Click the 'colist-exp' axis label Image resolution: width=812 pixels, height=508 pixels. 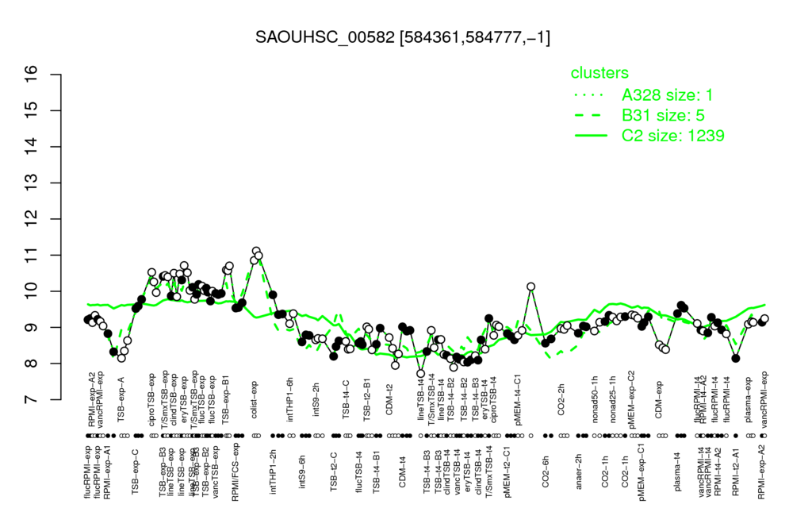[x=254, y=398]
